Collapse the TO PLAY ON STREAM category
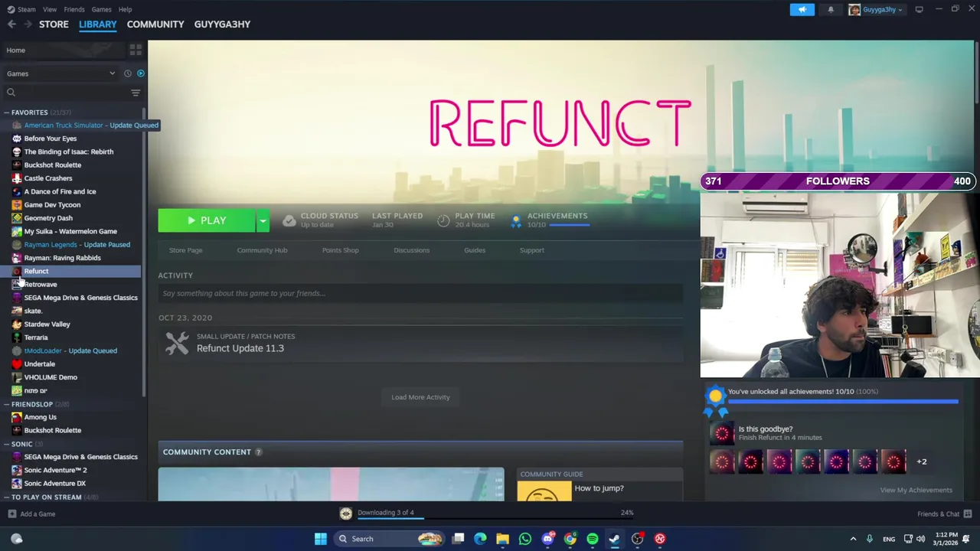 [6, 497]
